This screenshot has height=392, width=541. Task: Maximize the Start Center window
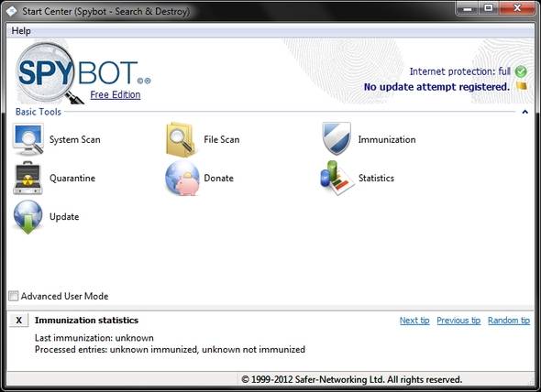(x=488, y=8)
